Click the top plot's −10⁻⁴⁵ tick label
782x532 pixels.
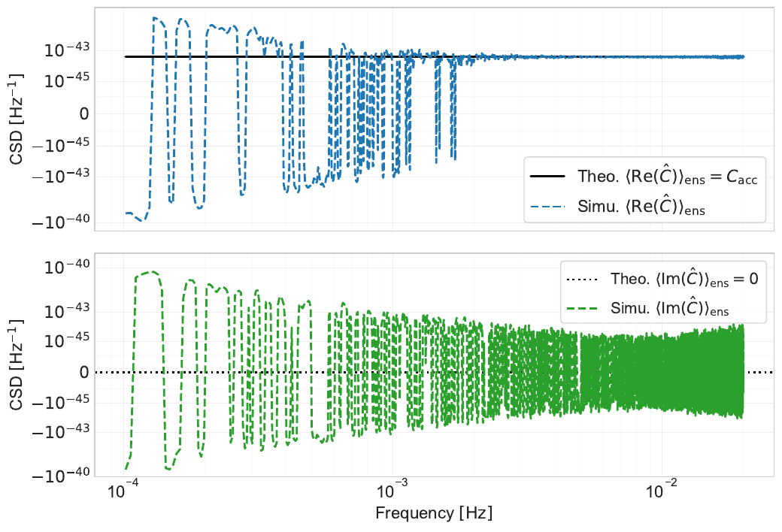(61, 146)
